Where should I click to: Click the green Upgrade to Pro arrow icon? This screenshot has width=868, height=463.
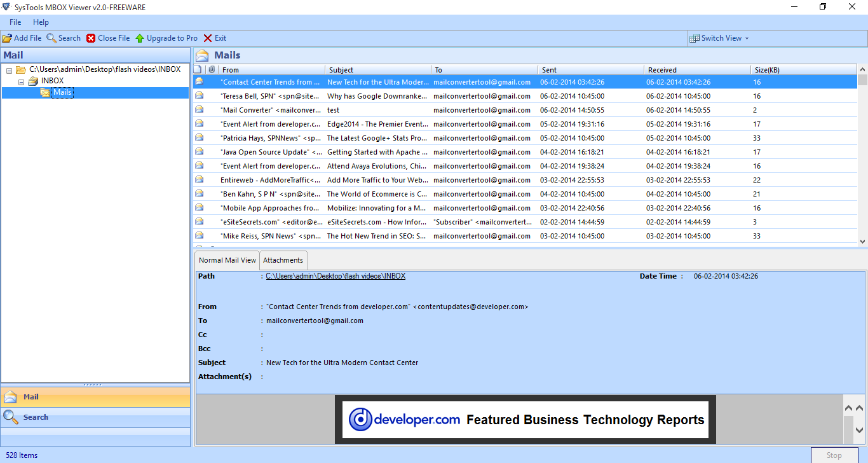(x=140, y=38)
